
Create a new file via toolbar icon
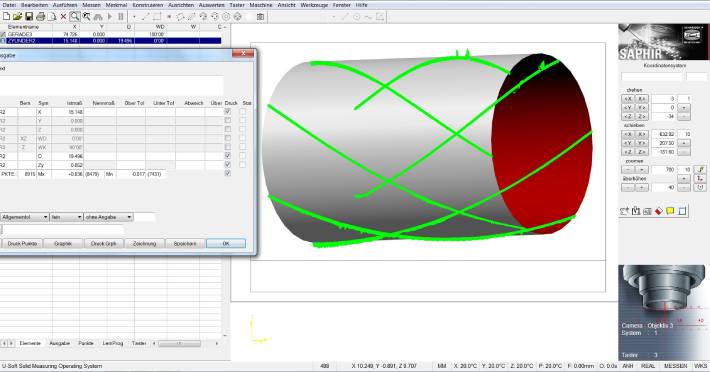(x=6, y=17)
